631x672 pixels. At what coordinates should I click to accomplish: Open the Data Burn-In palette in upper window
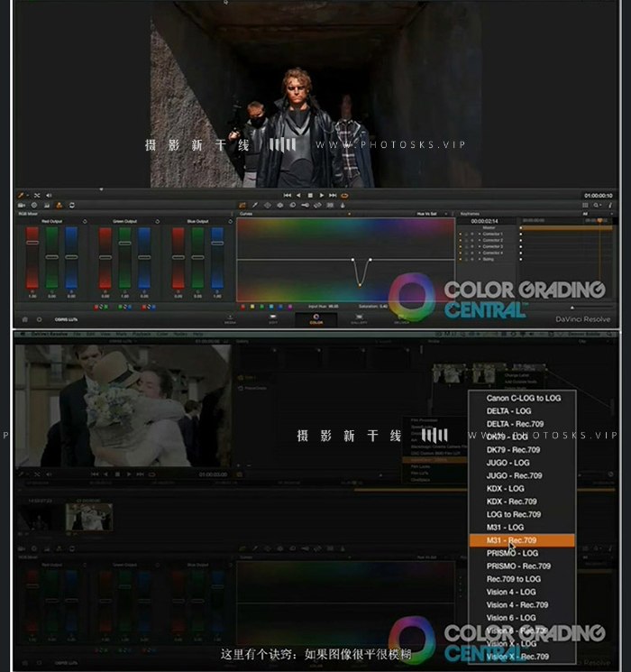[x=343, y=206]
